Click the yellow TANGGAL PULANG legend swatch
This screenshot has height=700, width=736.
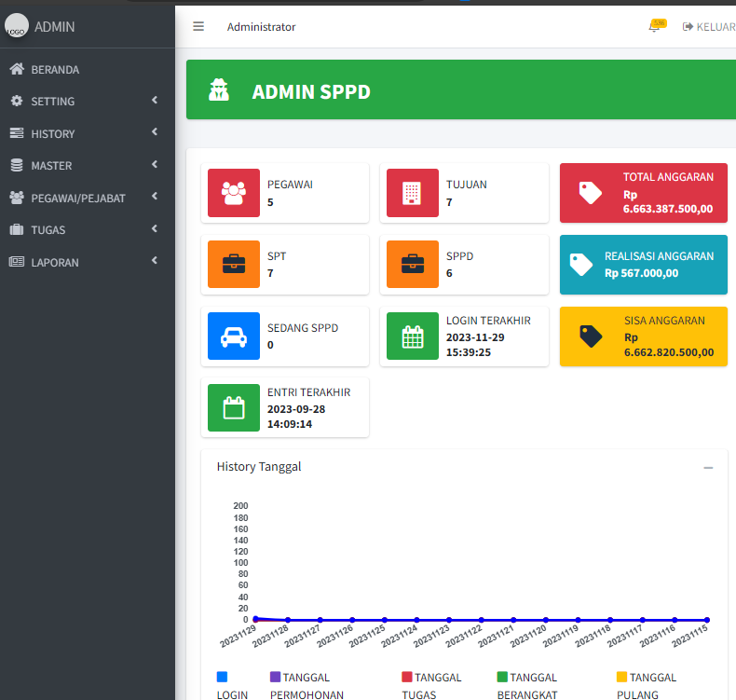click(621, 678)
